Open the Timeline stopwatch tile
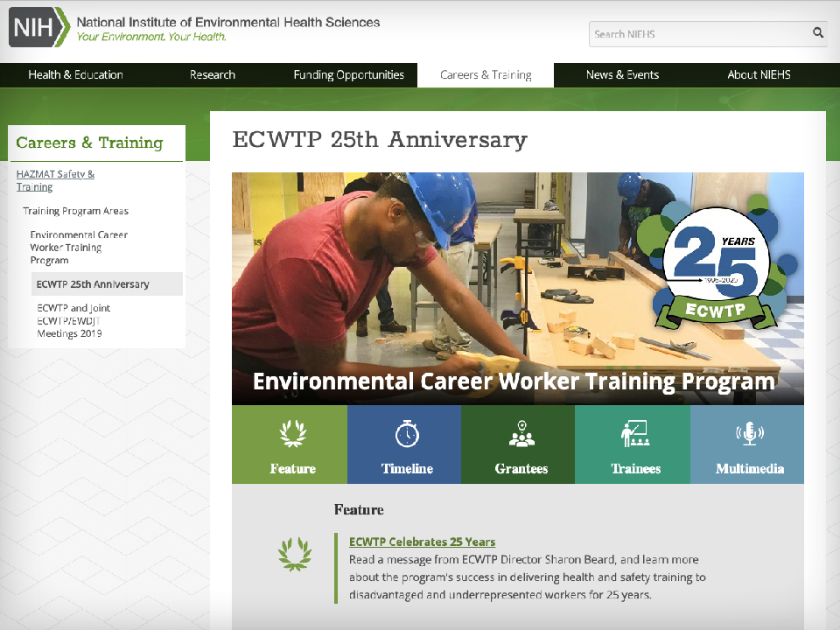The width and height of the screenshot is (840, 630). [x=404, y=444]
